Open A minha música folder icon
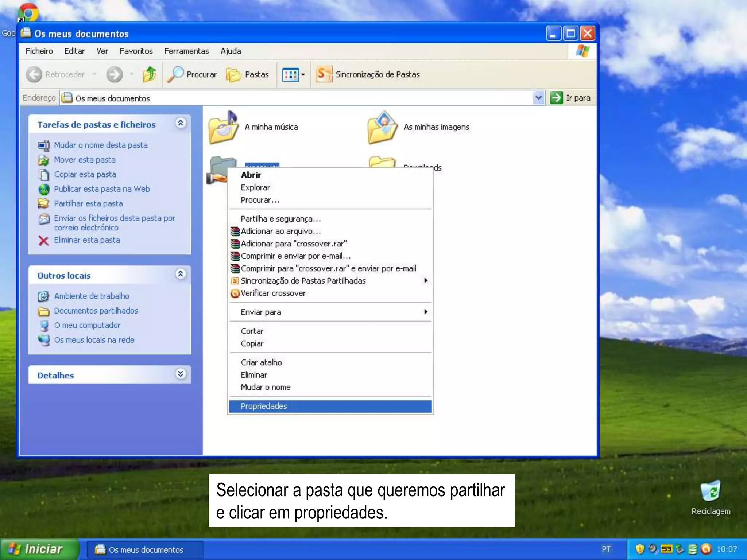Screen dimensions: 747x560 coord(223,128)
